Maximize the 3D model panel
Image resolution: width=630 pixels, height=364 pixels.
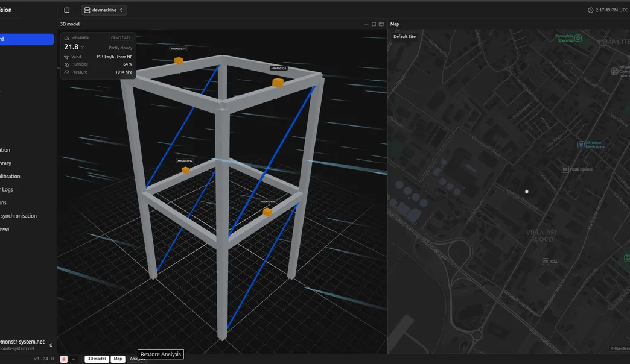[374, 24]
